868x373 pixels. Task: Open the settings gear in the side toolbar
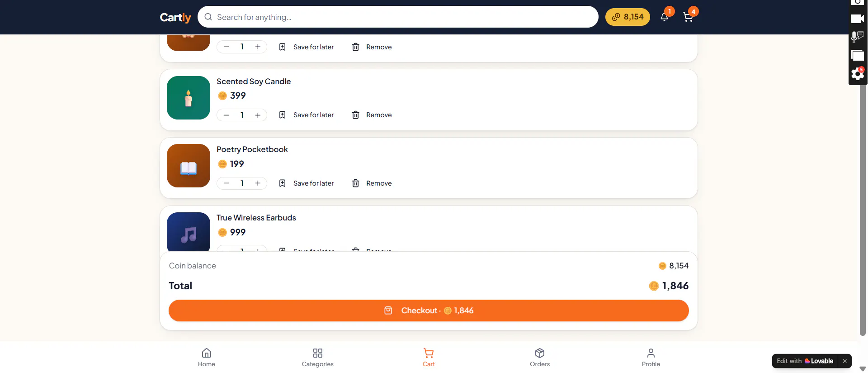point(858,74)
